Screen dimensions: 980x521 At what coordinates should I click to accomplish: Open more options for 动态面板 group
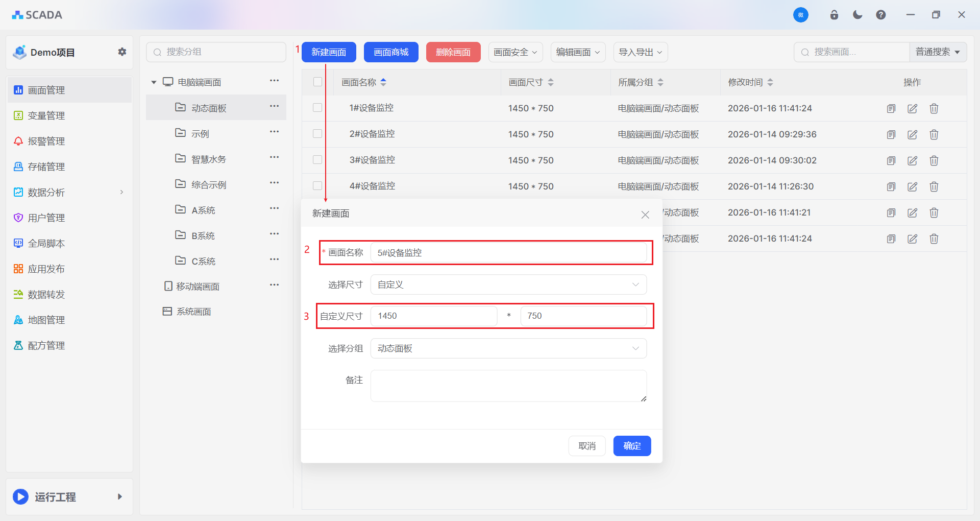click(274, 106)
